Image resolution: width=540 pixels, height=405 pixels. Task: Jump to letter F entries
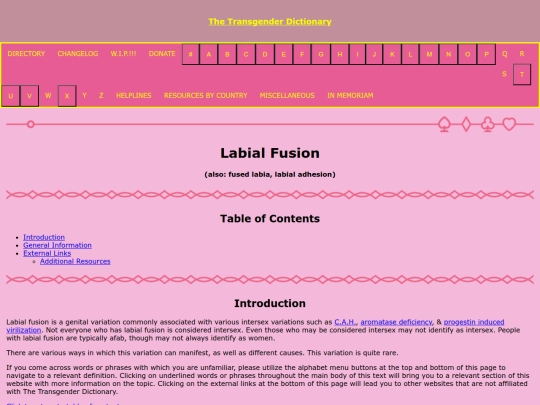(x=302, y=54)
